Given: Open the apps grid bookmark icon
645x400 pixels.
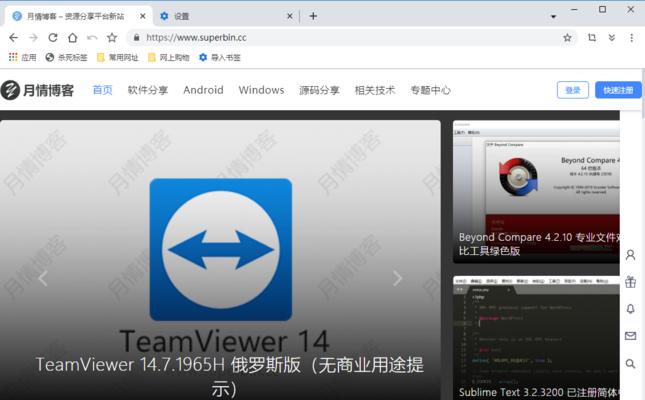Looking at the screenshot, I should click(23, 57).
